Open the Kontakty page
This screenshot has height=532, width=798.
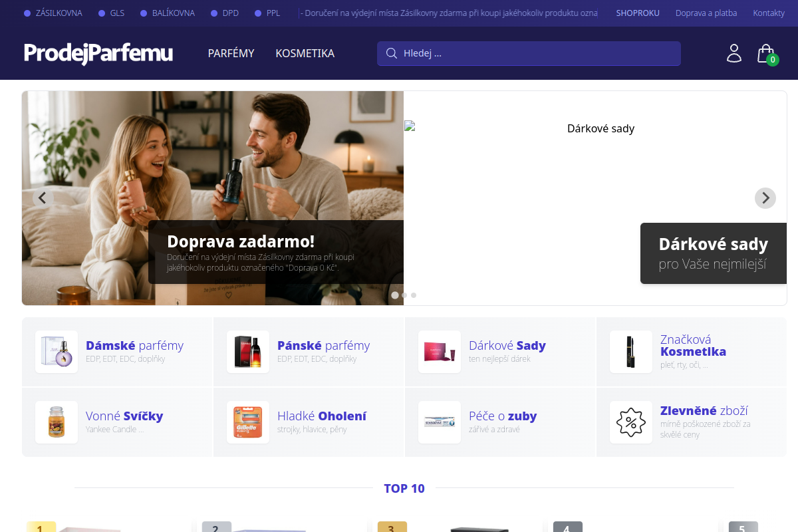pos(769,13)
